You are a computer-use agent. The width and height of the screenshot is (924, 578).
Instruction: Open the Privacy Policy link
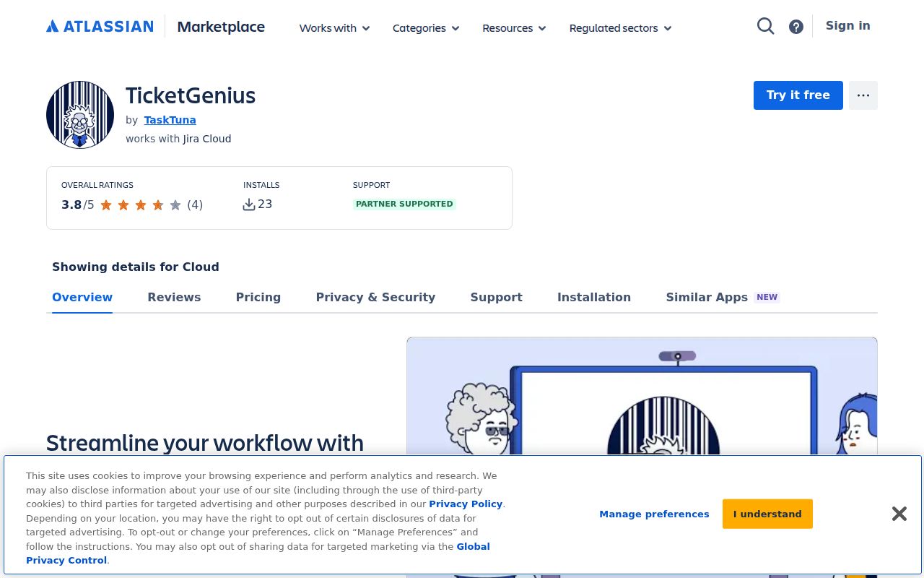pos(466,504)
